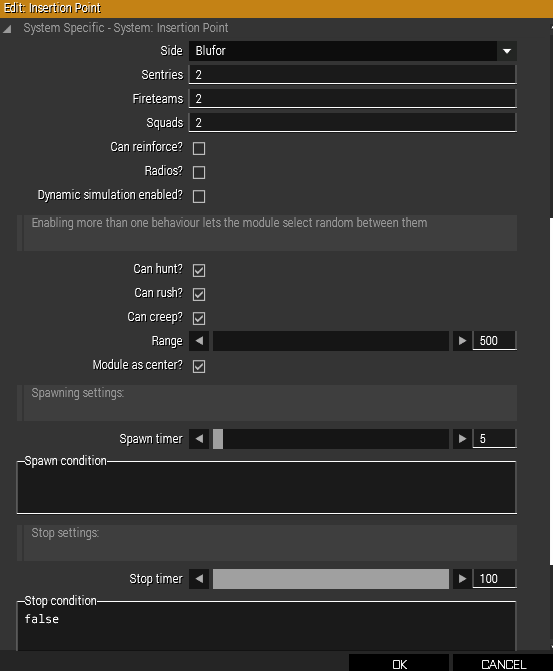Focus the Fireteams input field

coord(353,98)
